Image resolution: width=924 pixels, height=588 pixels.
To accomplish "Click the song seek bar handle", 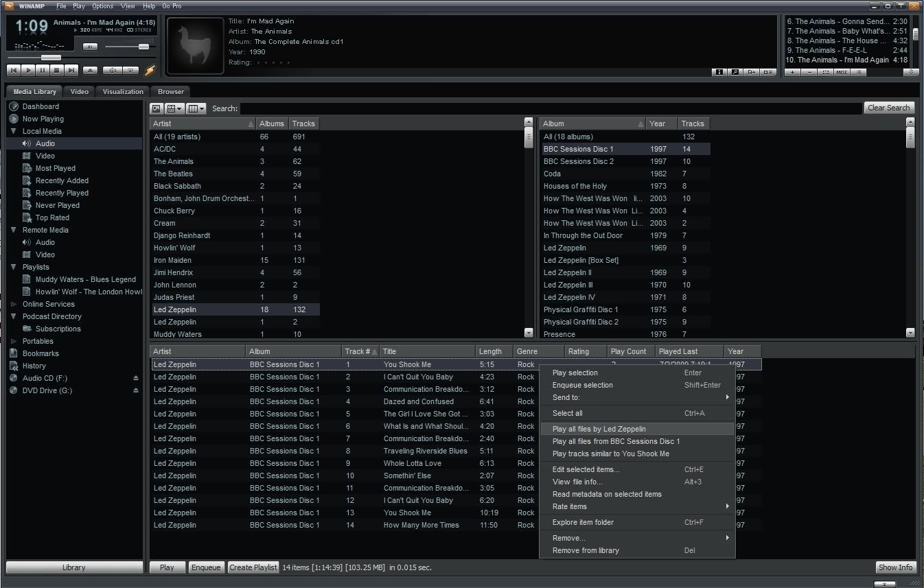I will [51, 58].
